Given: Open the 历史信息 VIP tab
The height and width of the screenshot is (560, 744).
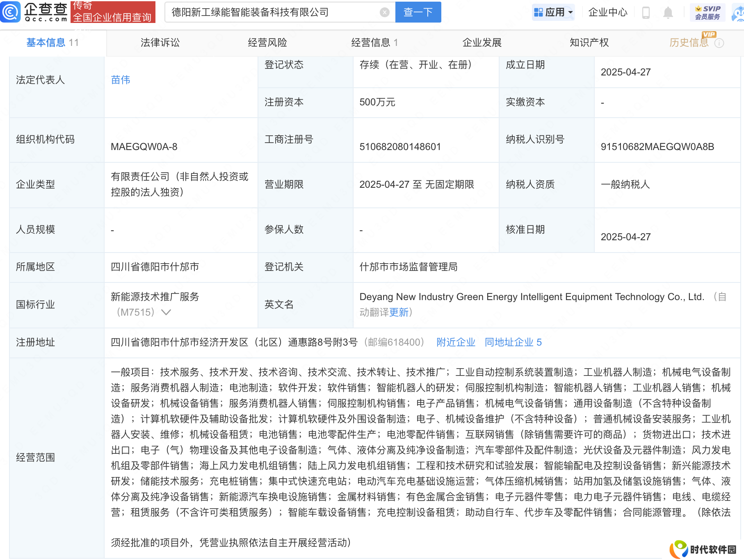Looking at the screenshot, I should pos(689,43).
